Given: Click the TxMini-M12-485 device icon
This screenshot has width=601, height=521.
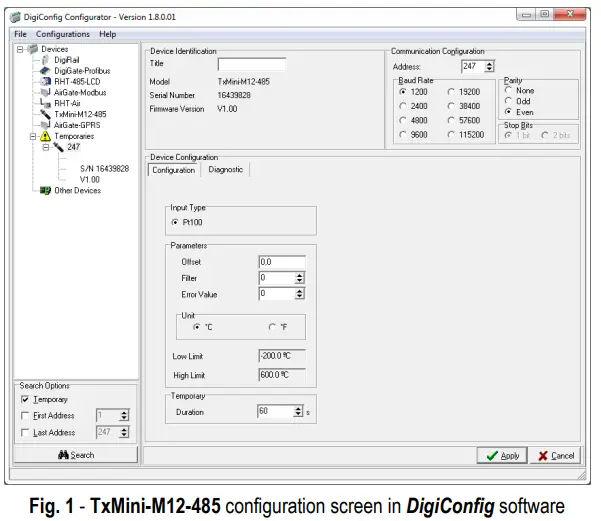Looking at the screenshot, I should 45,114.
